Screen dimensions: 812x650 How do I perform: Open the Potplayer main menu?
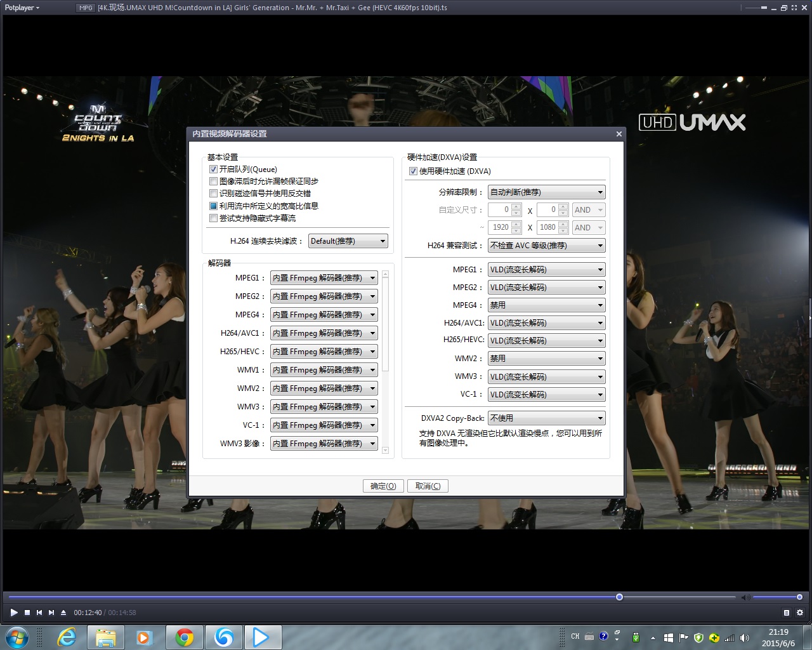(x=22, y=8)
